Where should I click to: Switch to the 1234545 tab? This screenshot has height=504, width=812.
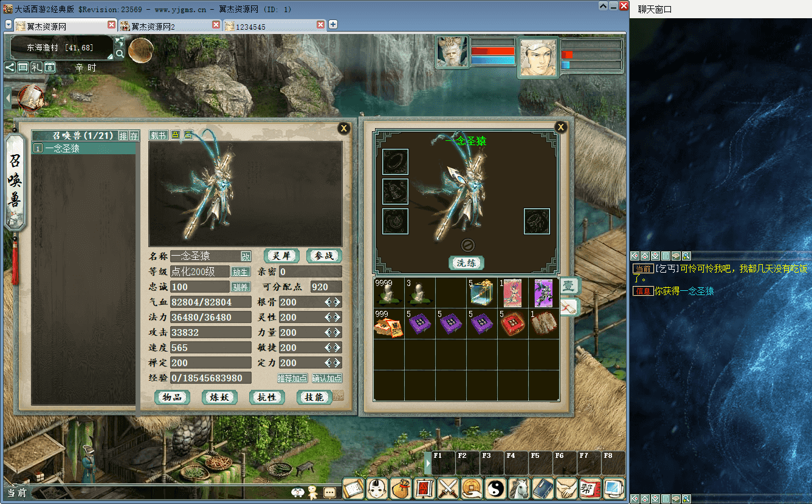(x=275, y=26)
